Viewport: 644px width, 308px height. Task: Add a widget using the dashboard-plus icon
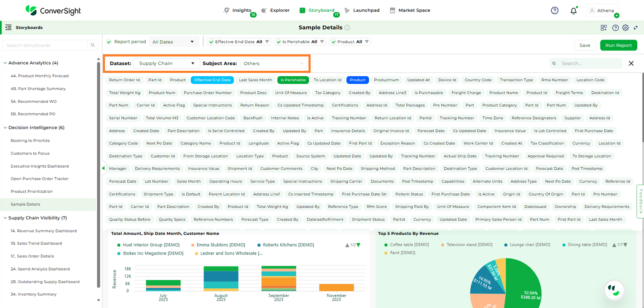pyautogui.click(x=604, y=27)
